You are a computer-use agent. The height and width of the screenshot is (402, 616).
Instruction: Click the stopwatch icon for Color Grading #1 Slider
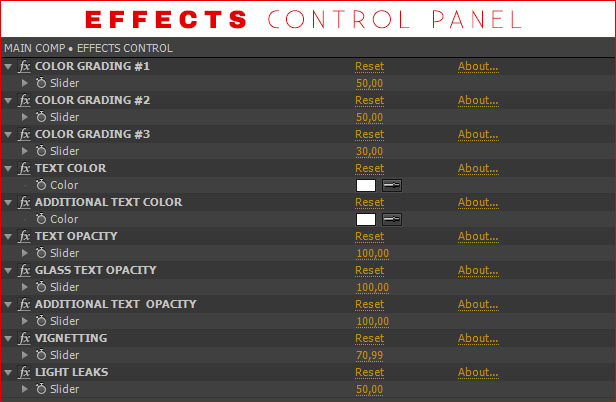(x=41, y=84)
